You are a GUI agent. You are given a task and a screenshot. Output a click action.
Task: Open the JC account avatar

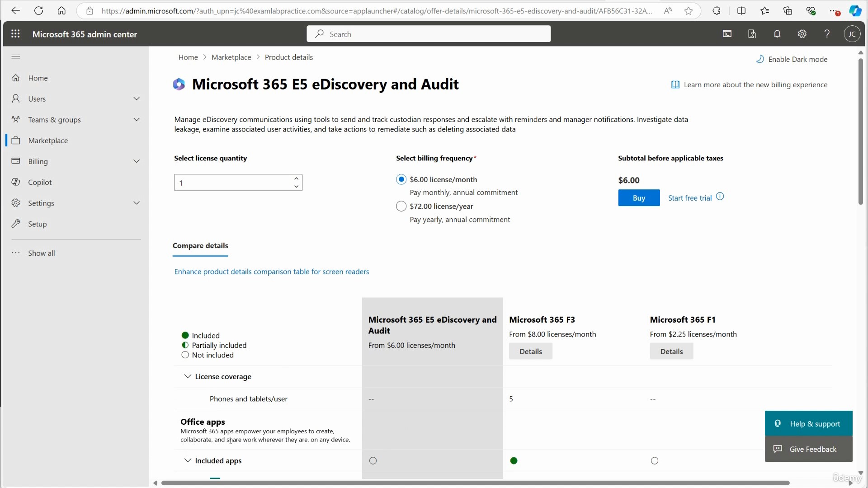click(x=852, y=34)
